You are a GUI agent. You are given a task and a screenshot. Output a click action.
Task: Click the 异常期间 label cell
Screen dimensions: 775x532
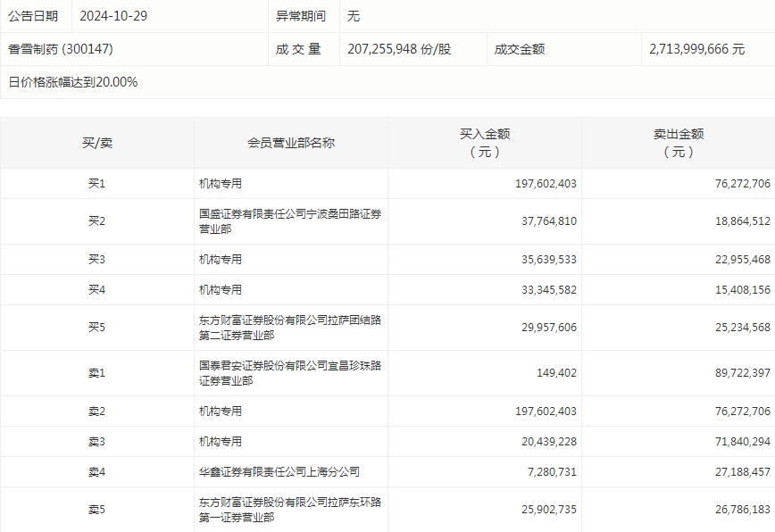(x=301, y=16)
